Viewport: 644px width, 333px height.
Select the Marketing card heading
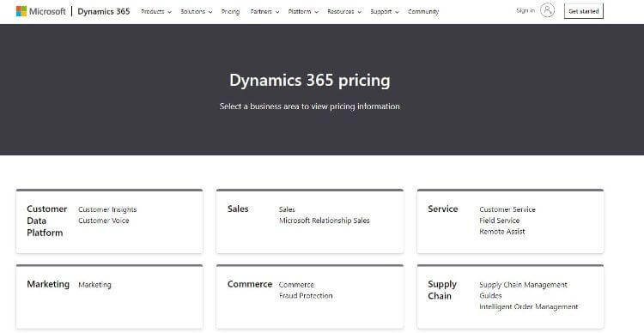pos(48,284)
